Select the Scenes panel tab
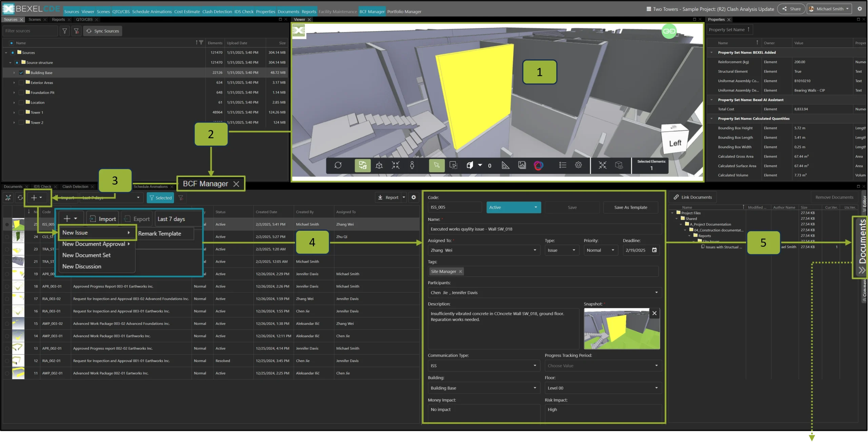This screenshot has width=868, height=448. pos(35,20)
